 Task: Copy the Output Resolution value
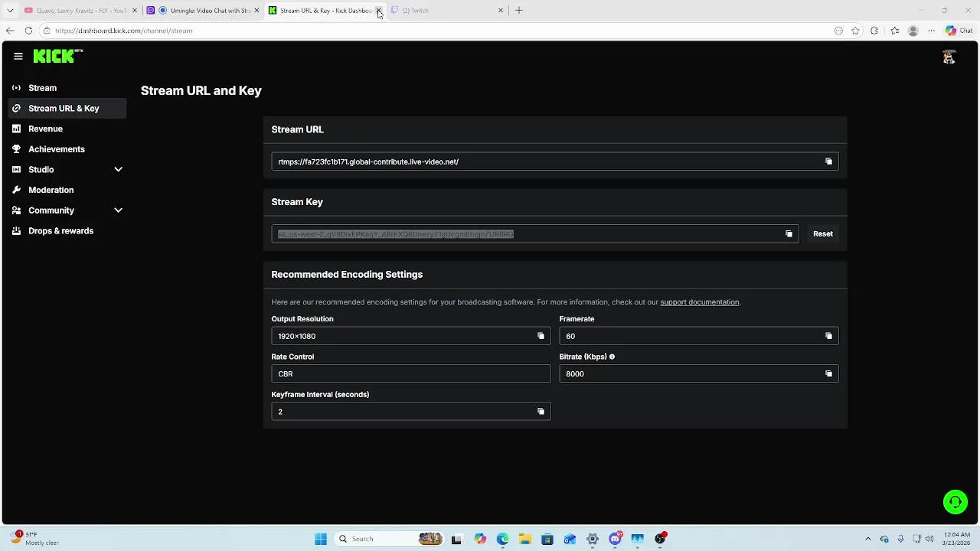tap(541, 336)
